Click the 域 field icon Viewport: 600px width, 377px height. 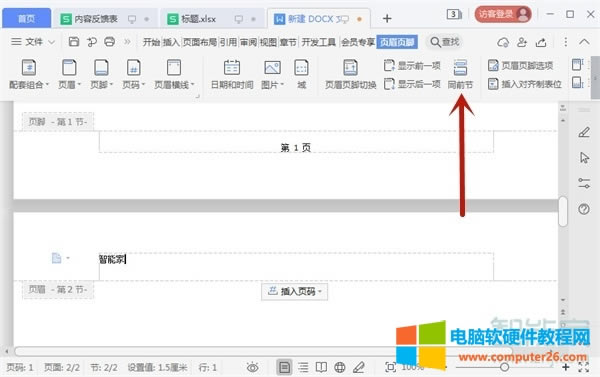coord(301,68)
